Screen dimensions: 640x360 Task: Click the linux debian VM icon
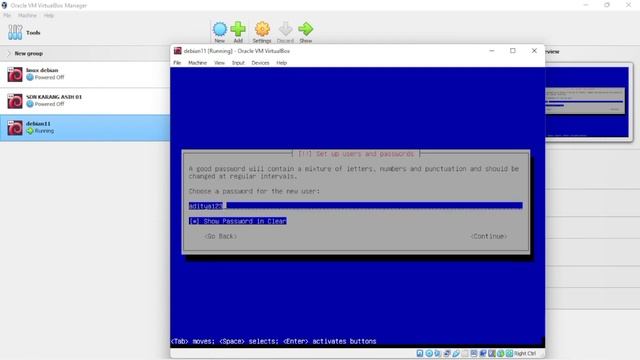pos(15,74)
